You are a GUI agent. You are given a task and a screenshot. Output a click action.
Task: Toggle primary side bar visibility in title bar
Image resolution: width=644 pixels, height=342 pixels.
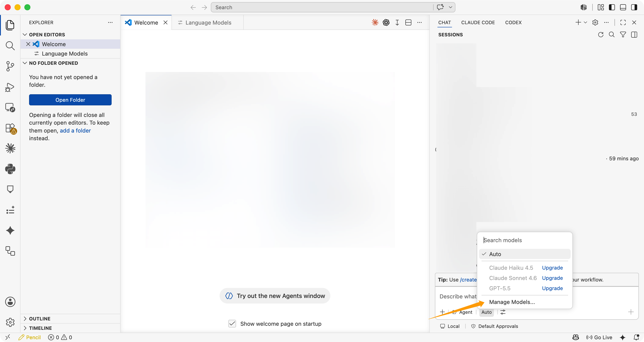pyautogui.click(x=612, y=7)
